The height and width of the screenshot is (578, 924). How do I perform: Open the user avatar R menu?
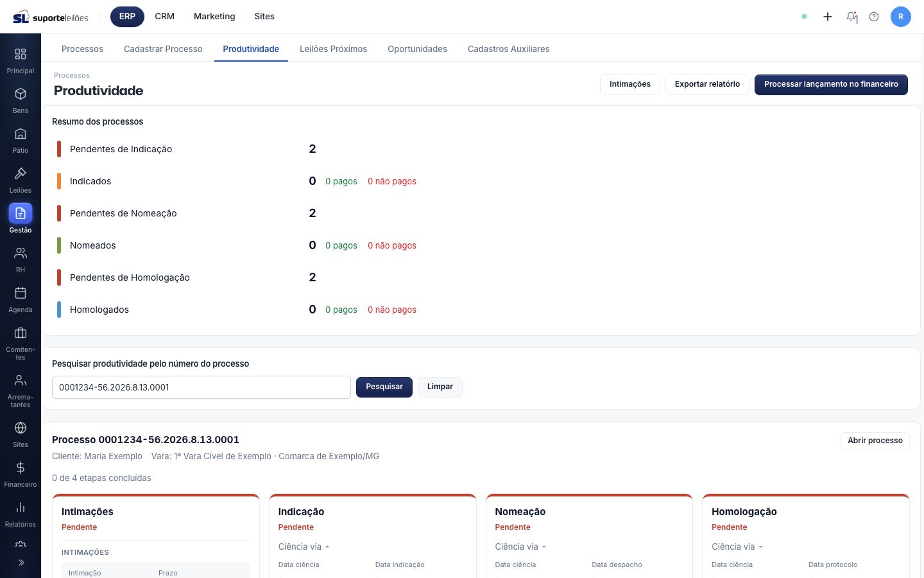pos(901,17)
